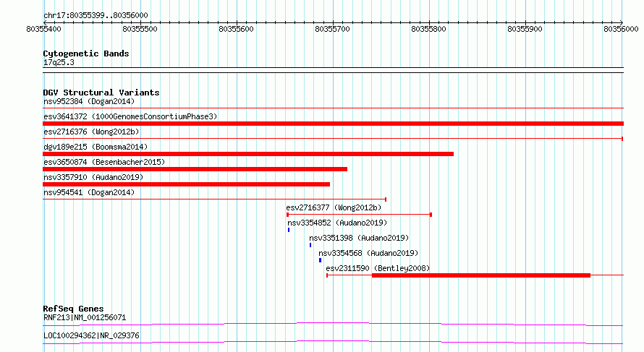Click ruler tick label 80355700
The width and height of the screenshot is (644, 352).
tap(332, 29)
